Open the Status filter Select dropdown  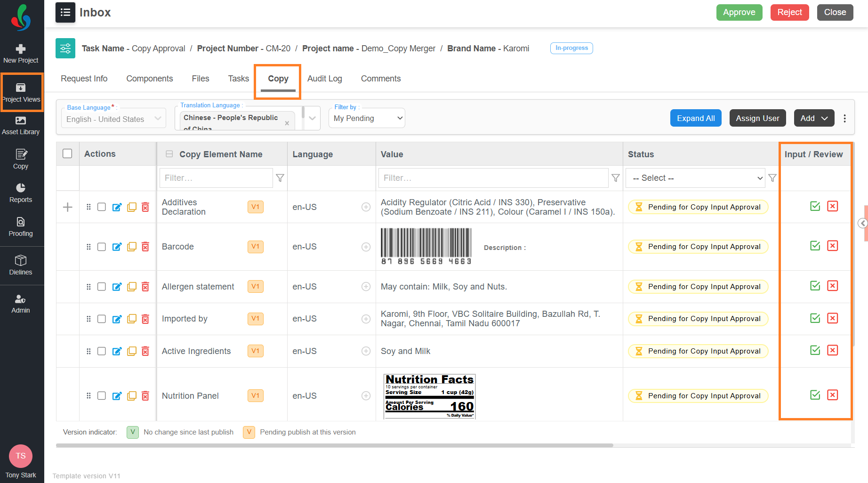tap(695, 178)
